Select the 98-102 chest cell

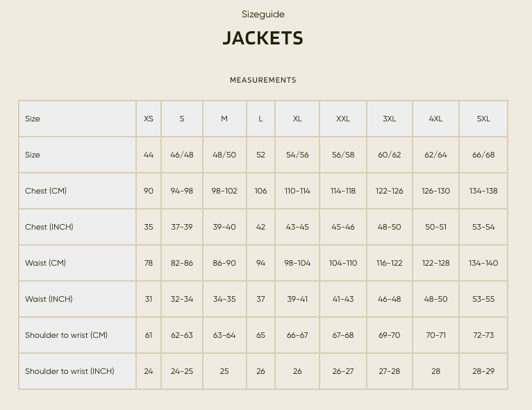point(224,191)
